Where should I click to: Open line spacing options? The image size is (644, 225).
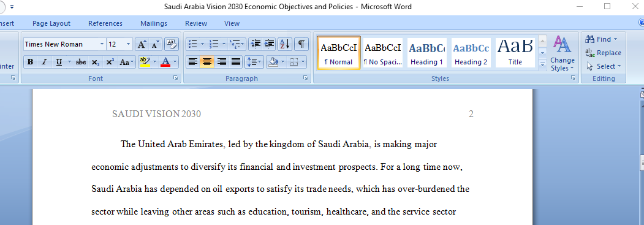[x=254, y=62]
